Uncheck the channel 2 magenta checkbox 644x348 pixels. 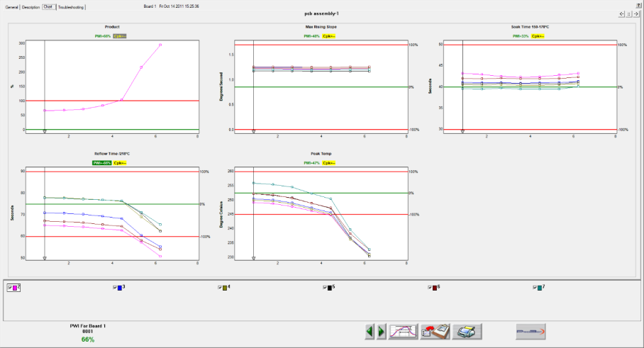9,287
